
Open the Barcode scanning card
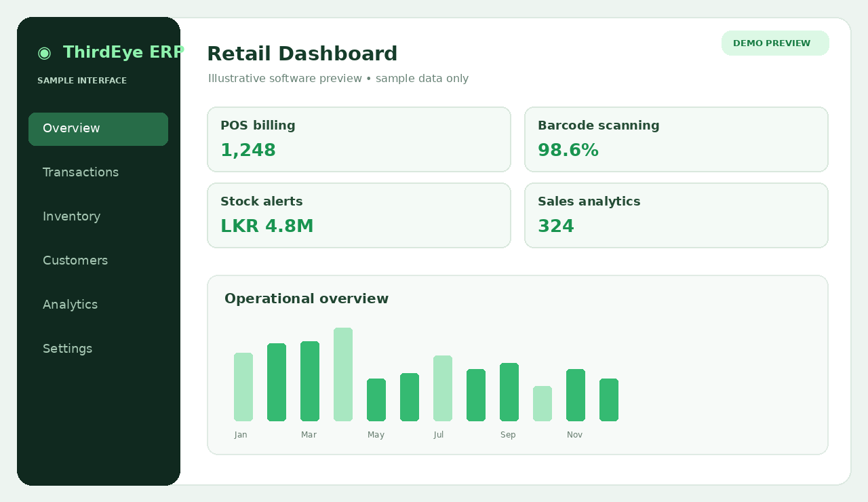[x=676, y=139]
